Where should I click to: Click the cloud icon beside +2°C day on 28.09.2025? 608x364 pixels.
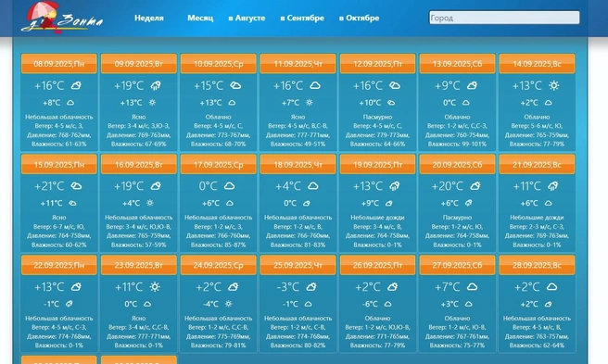551,287
